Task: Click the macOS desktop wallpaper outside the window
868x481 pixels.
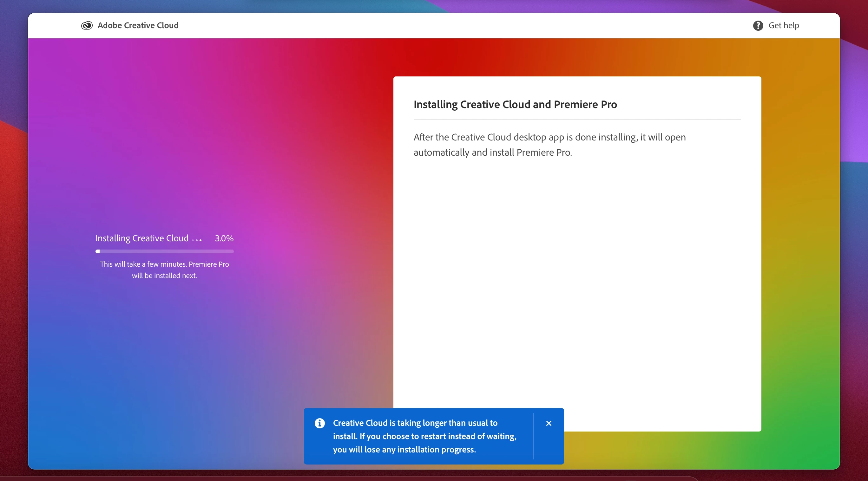Action: 13,236
